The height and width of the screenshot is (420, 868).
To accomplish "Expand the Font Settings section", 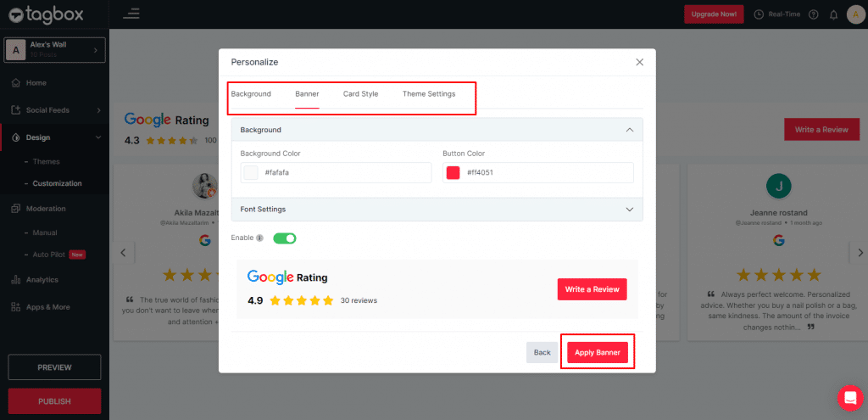I will tap(629, 209).
